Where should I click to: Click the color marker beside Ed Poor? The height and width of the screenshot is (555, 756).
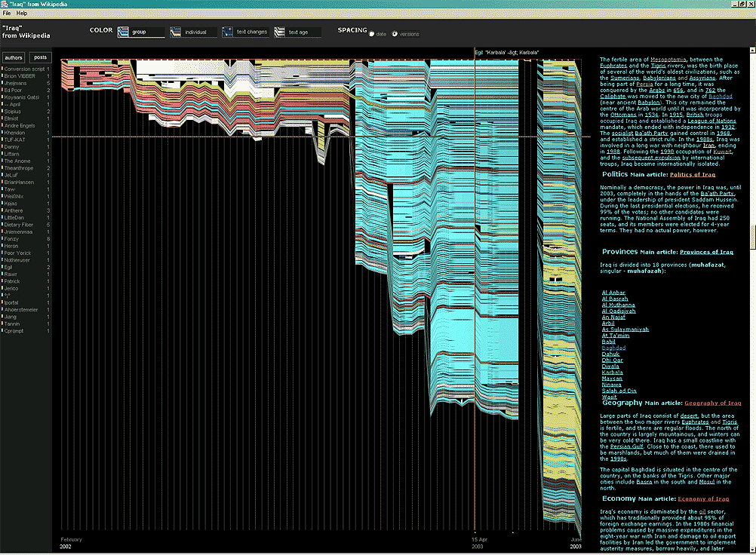click(x=4, y=90)
